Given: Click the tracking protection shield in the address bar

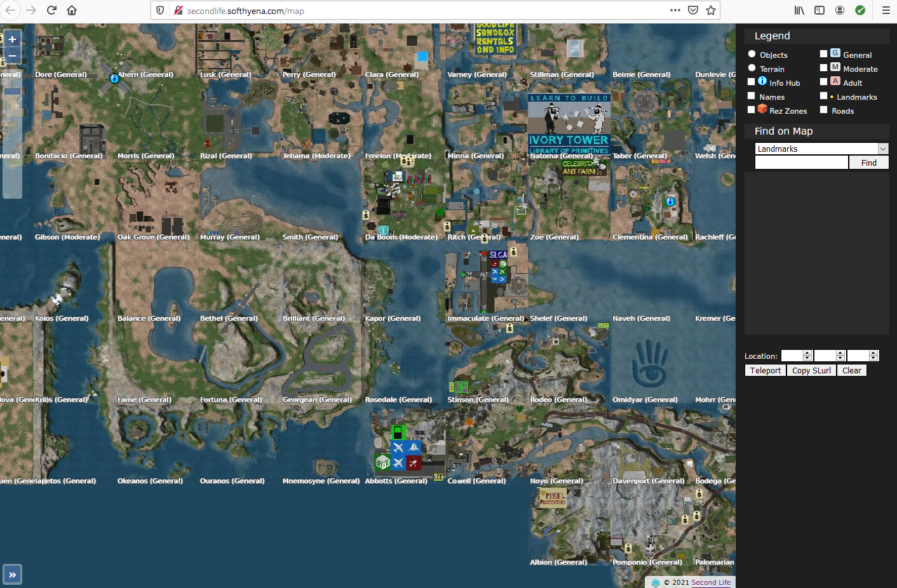Looking at the screenshot, I should 159,10.
